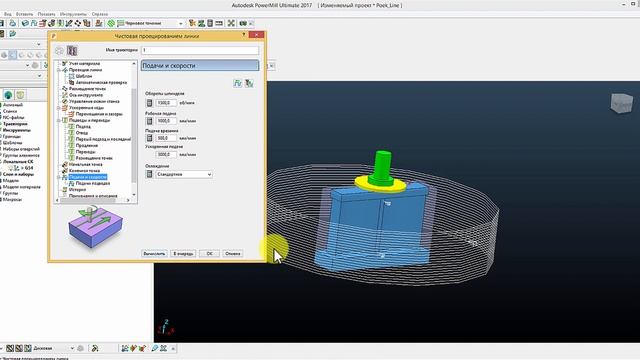Open the Охлаждение dropdown showing Стандартное
Image resolution: width=640 pixels, height=360 pixels.
tap(184, 174)
